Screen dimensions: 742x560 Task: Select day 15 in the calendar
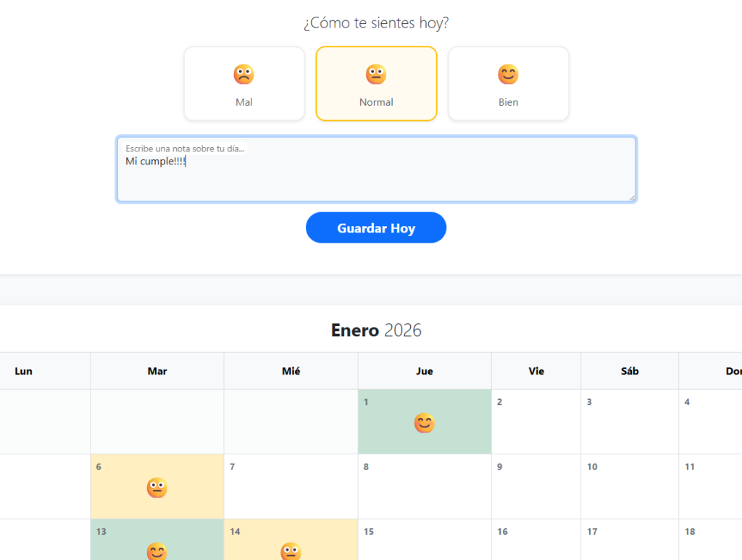425,540
